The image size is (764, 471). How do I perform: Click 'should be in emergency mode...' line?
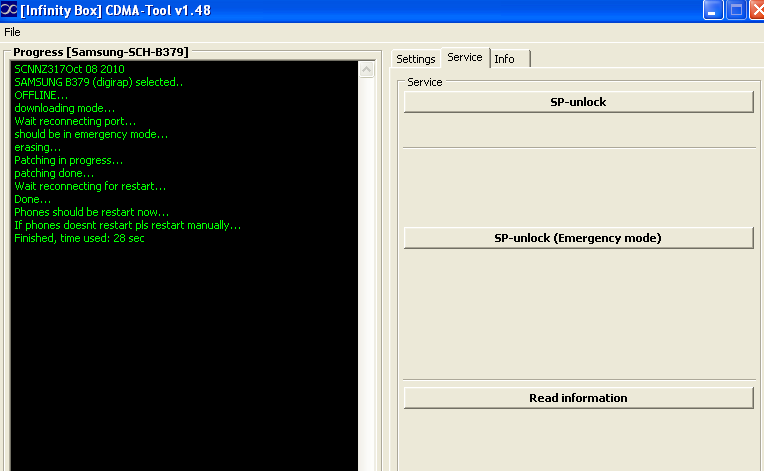tap(91, 134)
